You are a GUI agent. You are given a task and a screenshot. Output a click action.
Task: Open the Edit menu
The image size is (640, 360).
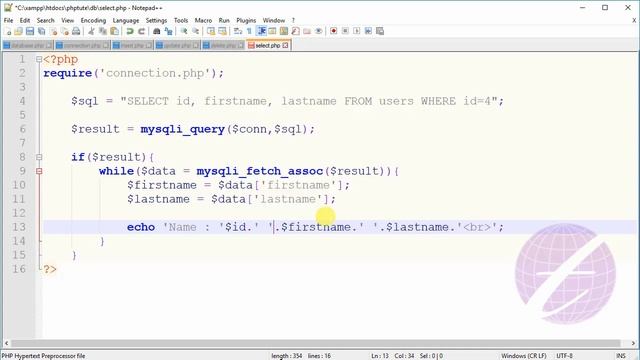point(25,20)
